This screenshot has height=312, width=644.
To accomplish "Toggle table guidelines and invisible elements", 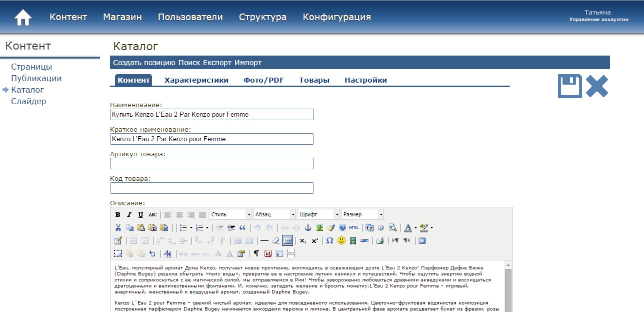I will click(x=287, y=240).
